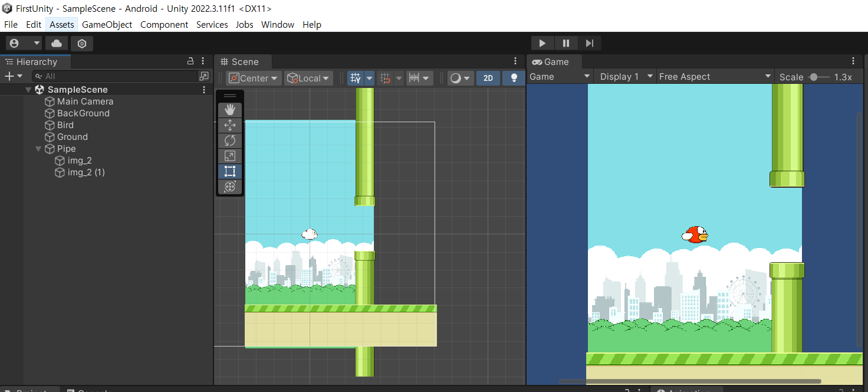
Task: Open the Component menu
Action: tap(165, 24)
